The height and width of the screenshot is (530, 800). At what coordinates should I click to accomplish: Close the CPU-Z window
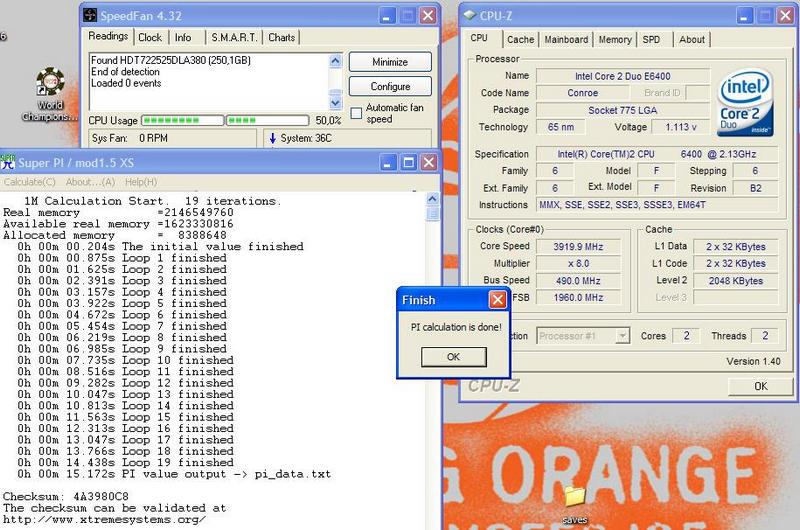[x=785, y=16]
